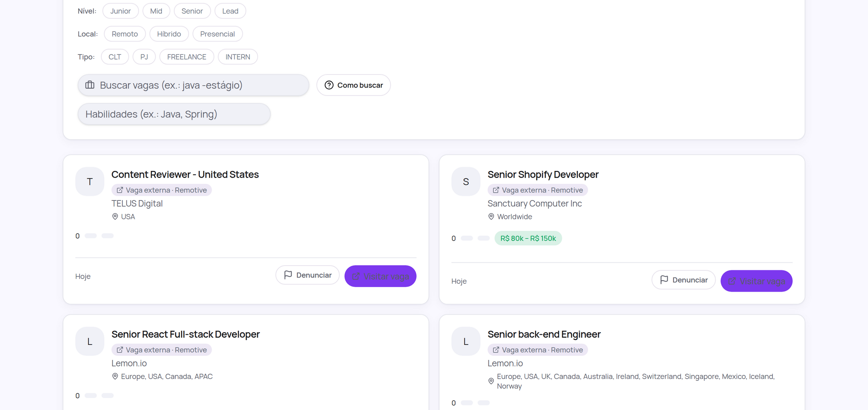Report the Senior Shopify Developer job with Denunciar
The height and width of the screenshot is (410, 868).
click(x=683, y=280)
